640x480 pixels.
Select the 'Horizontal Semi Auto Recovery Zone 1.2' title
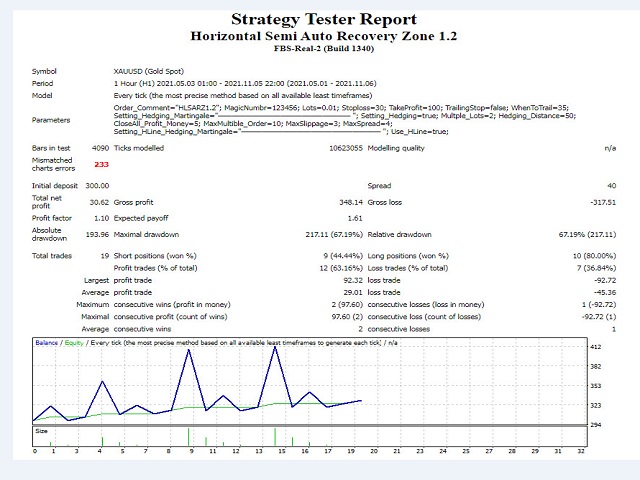(x=324, y=36)
